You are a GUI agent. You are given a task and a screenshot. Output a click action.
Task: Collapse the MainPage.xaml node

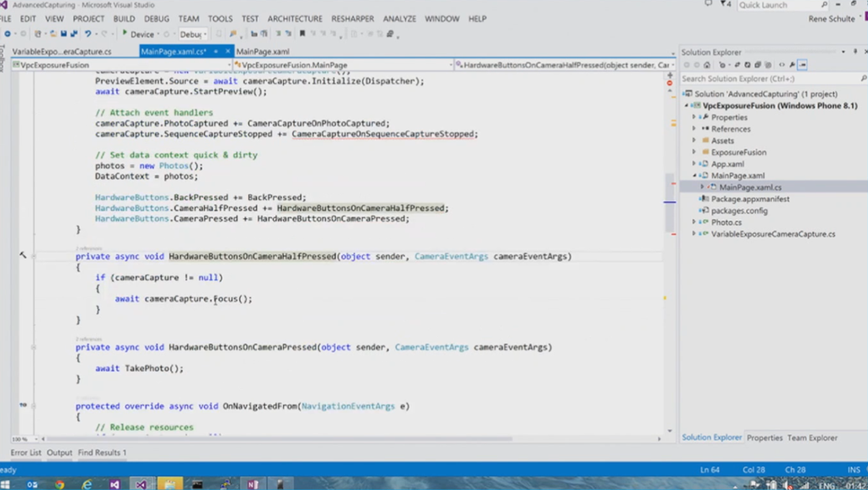click(x=694, y=175)
